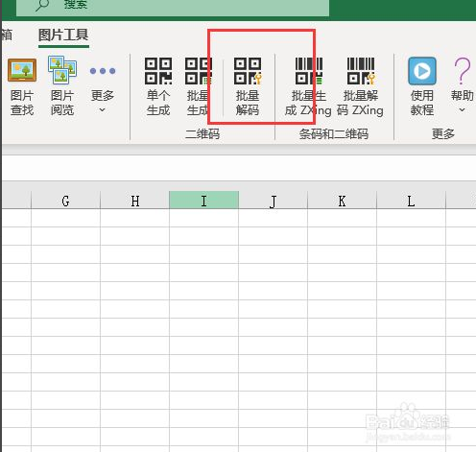Open the 使用教程 tutorial video button
This screenshot has height=452, width=476.
point(422,87)
